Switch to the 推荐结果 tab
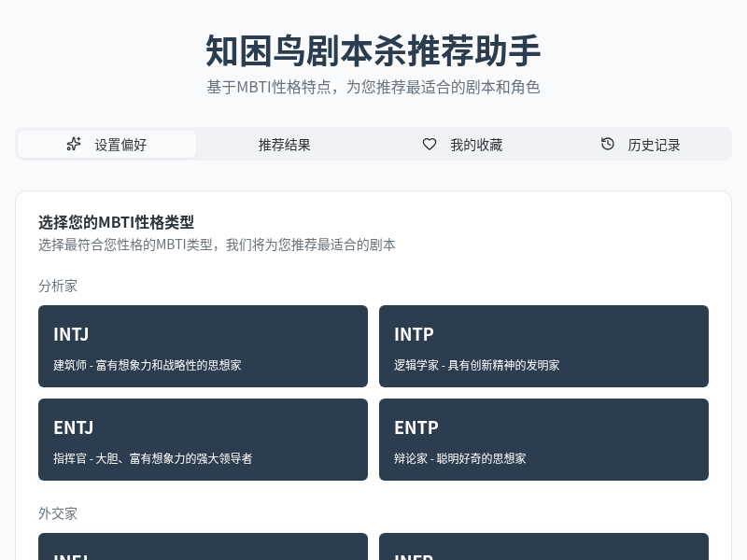The width and height of the screenshot is (747, 560). pos(285,145)
